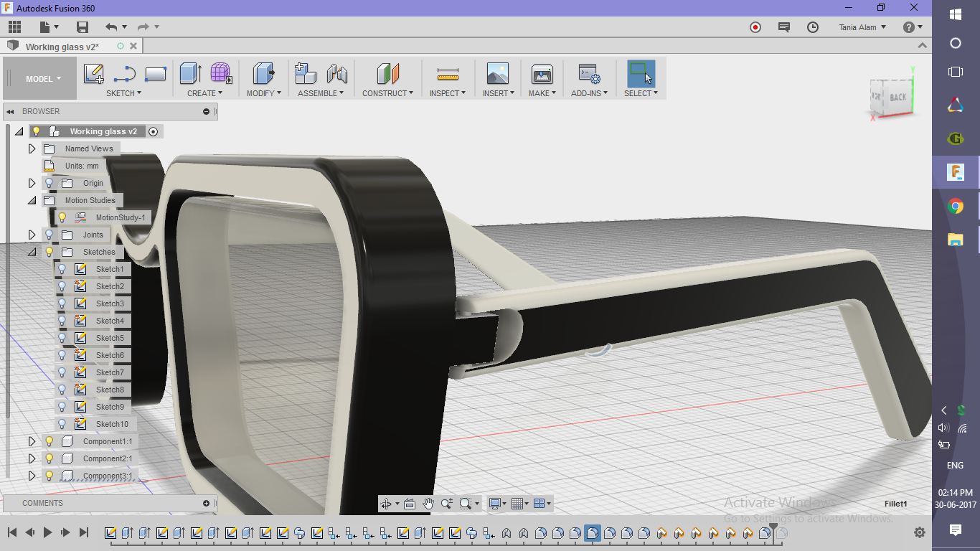Viewport: 980px width, 551px height.
Task: Open the MODIFY menu
Action: (263, 93)
